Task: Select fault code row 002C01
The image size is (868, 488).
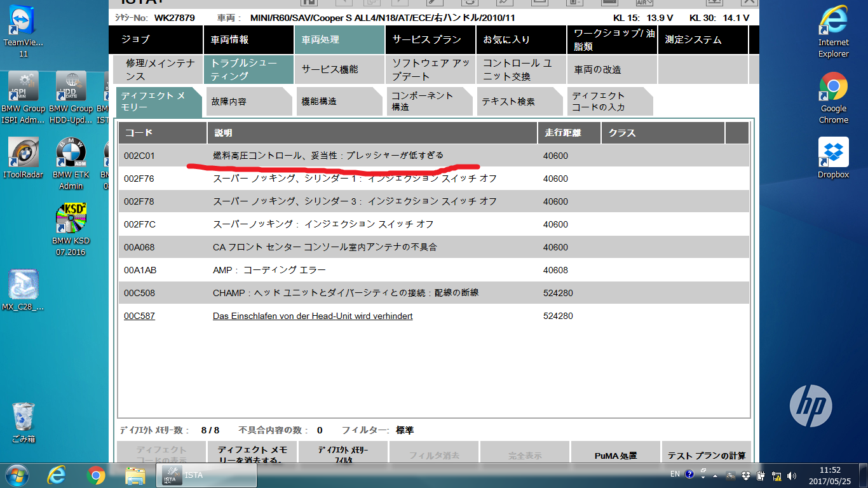Action: click(x=433, y=156)
